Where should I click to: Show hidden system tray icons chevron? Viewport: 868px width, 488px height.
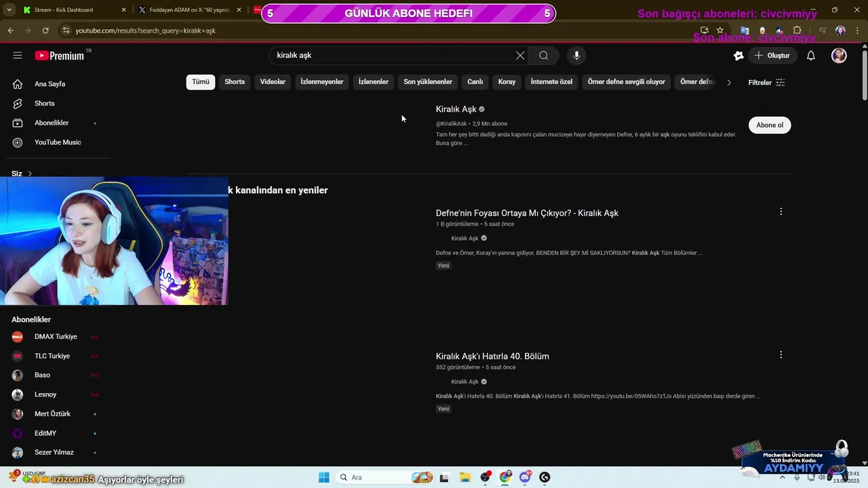783,477
